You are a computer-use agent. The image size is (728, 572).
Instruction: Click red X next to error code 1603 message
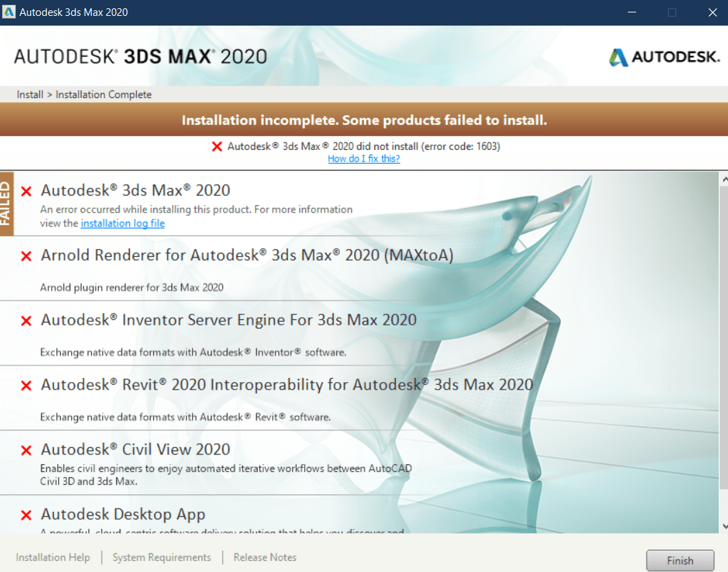pyautogui.click(x=216, y=146)
